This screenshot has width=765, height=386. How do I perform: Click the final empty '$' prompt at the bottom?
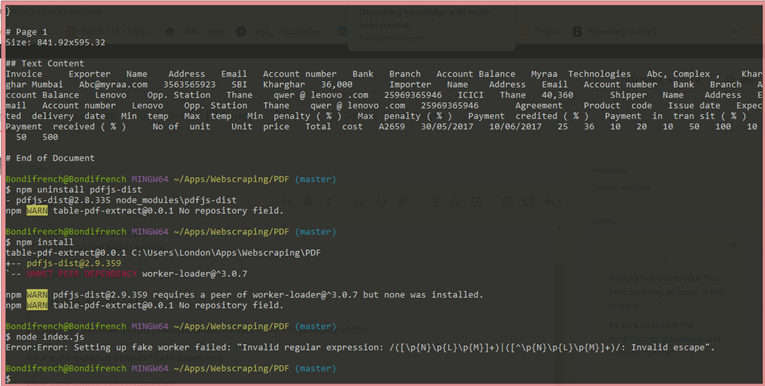8,379
